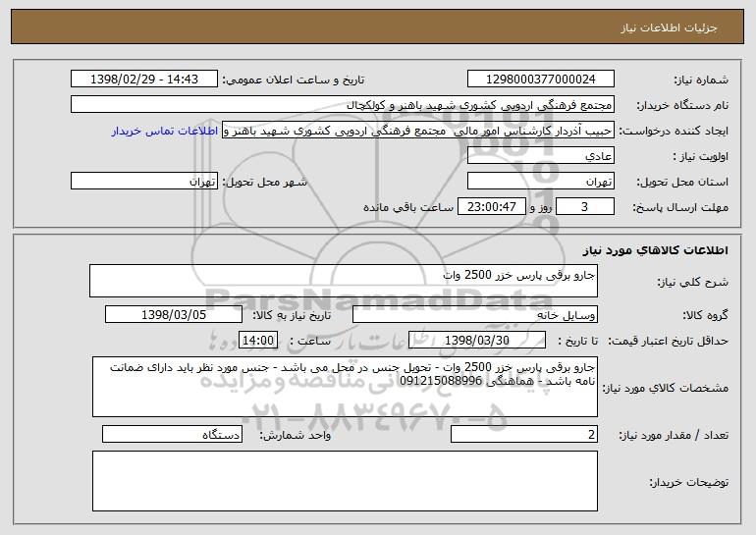Click the label تاریخ و ساعت اعلان عمومی
The image size is (756, 535).
click(294, 80)
